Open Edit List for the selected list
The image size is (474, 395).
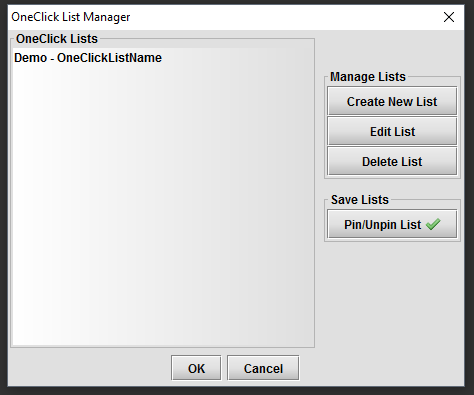pos(392,131)
